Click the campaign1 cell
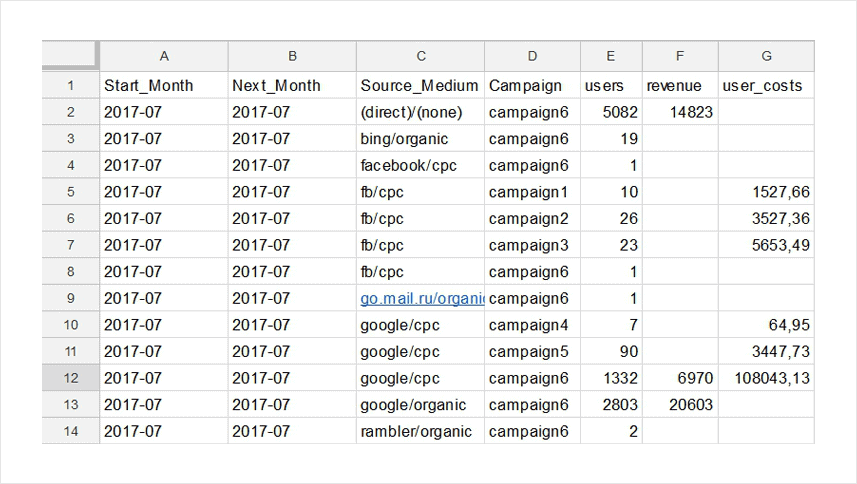This screenshot has height=484, width=857. pos(532,192)
